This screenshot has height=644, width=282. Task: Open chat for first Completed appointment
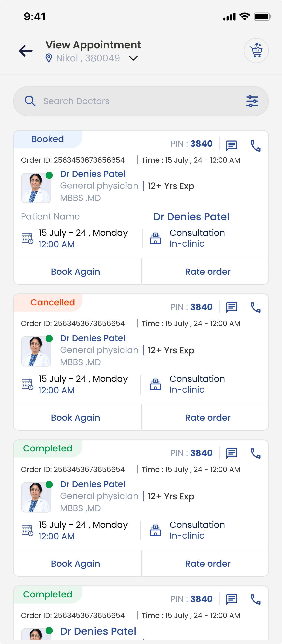pyautogui.click(x=232, y=453)
